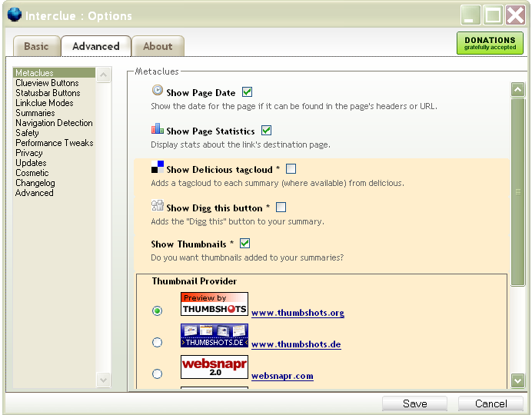
Task: Uncheck the Show Page Statistics checkbox
Action: coord(266,130)
